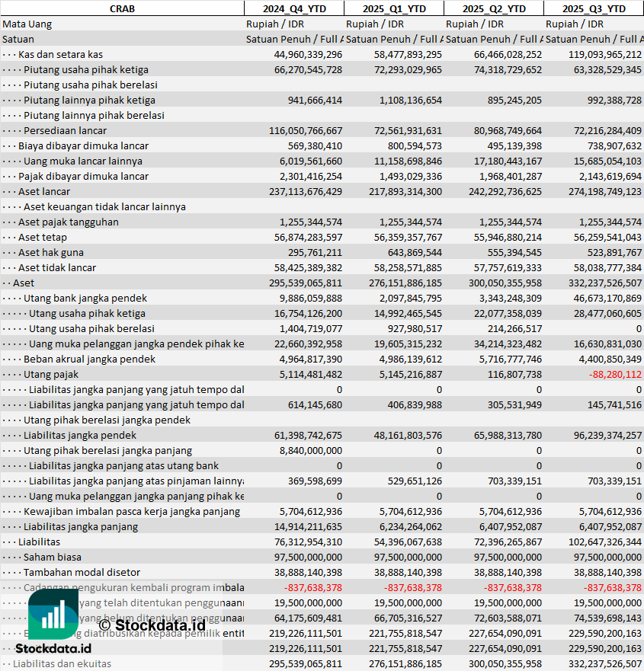644x671 pixels.
Task: Select the 2024_Q4_YTD column header
Action: (293, 8)
